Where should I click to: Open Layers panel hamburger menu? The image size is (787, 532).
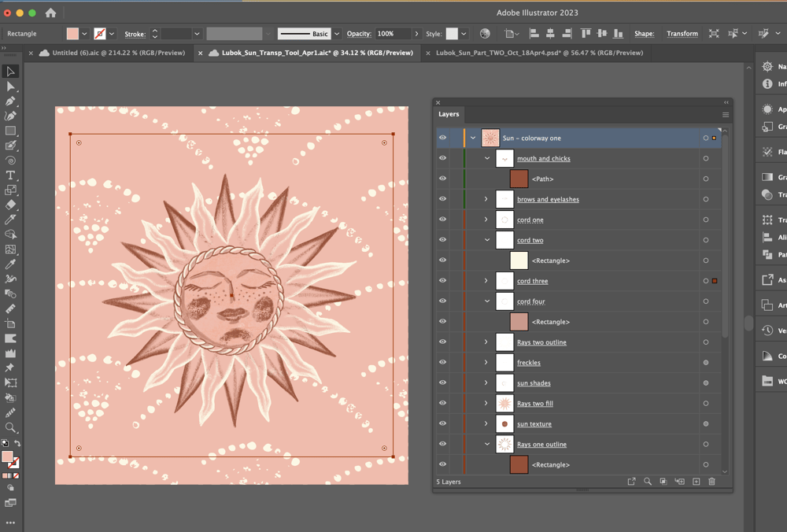pyautogui.click(x=726, y=115)
